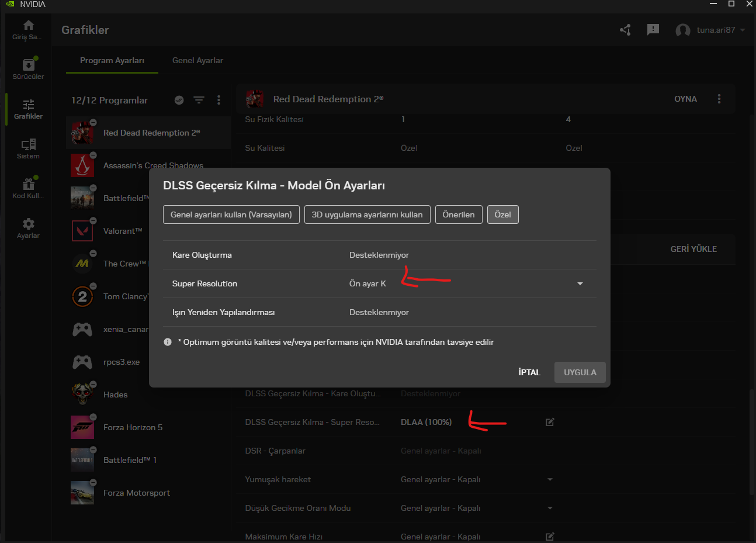The height and width of the screenshot is (543, 756).
Task: Select the Önerilen preset option
Action: (x=459, y=215)
